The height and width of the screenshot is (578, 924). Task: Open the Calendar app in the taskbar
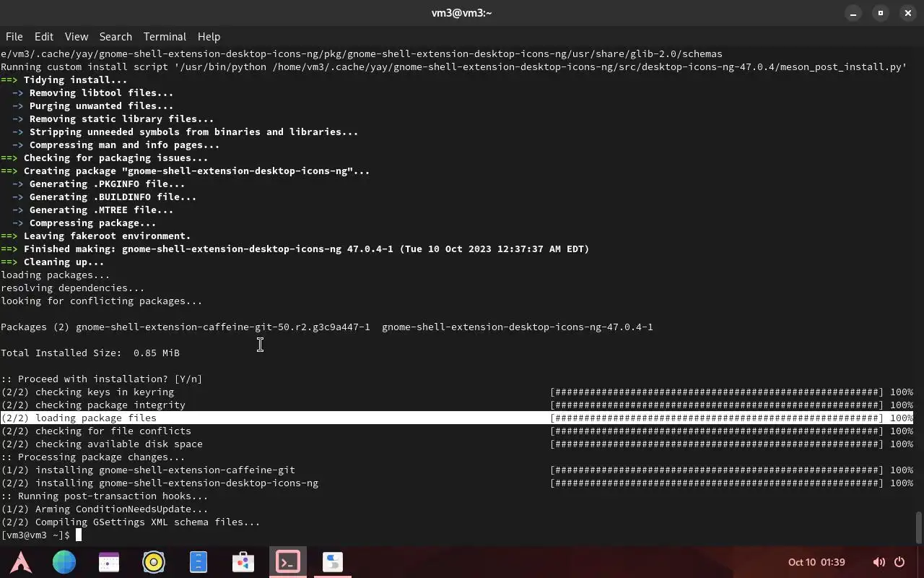click(x=109, y=562)
